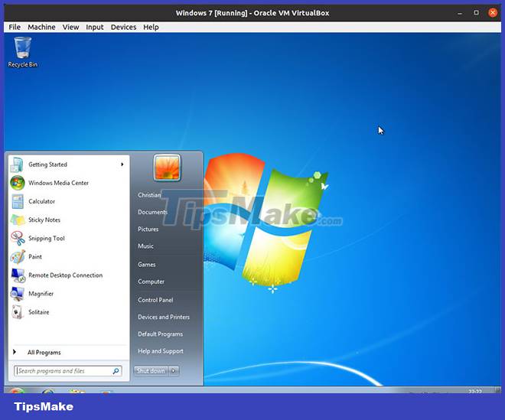The height and width of the screenshot is (420, 505).
Task: Open the Shut down options arrow
Action: 174,371
